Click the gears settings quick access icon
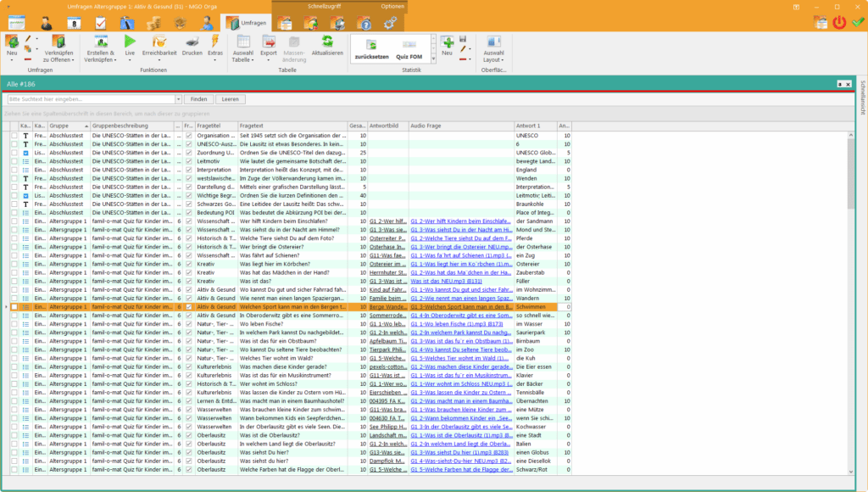Screen dimensions: 868x492 [x=391, y=23]
